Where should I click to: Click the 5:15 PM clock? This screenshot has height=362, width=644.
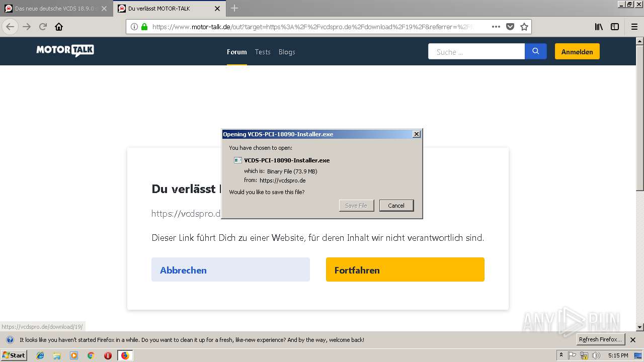[618, 355]
